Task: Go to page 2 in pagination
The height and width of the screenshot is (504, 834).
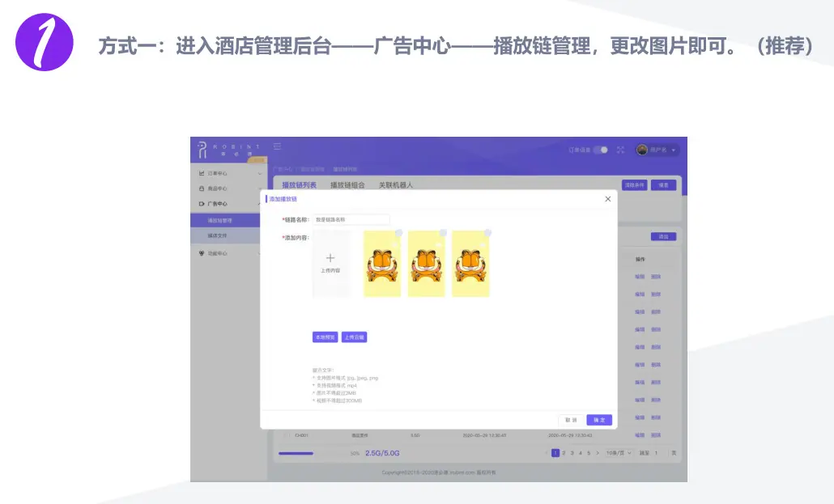Action: coord(564,453)
